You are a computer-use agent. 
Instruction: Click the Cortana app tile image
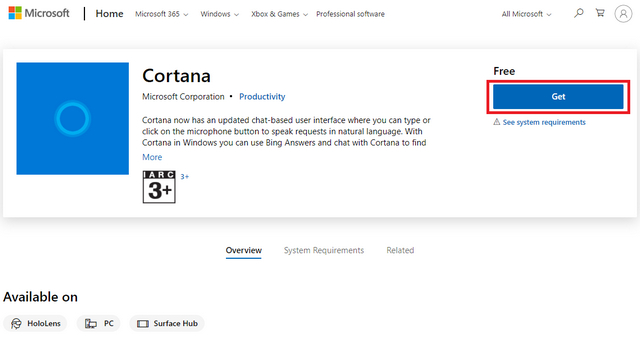coord(73,118)
